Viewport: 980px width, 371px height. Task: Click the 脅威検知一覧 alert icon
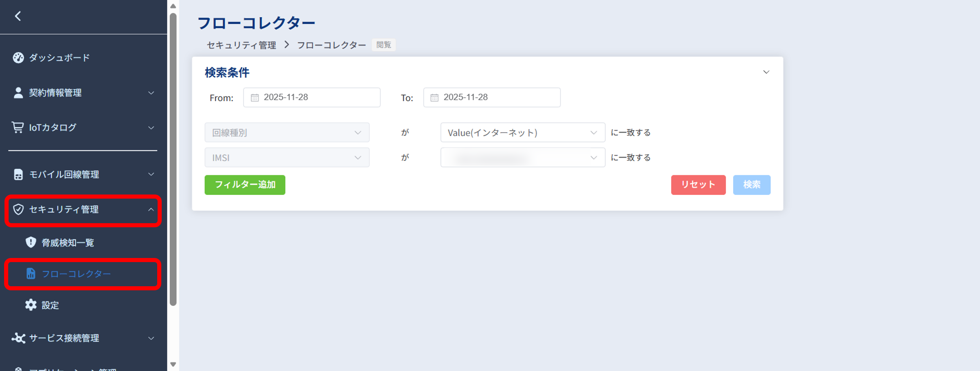point(31,242)
